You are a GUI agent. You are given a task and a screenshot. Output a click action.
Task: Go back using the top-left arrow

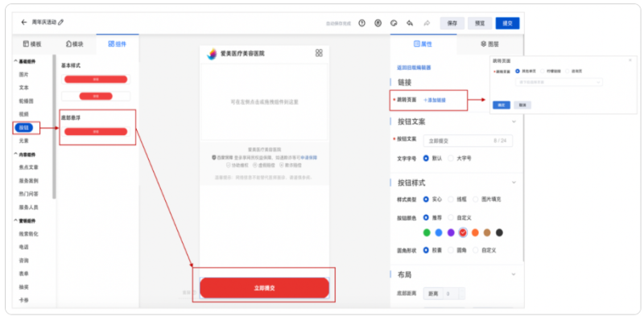[24, 23]
